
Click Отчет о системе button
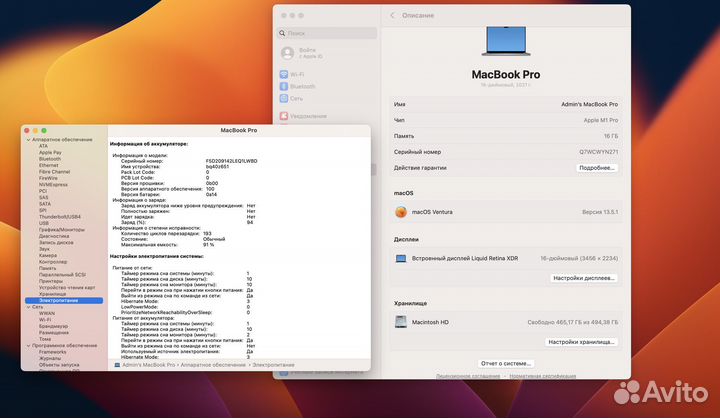[506, 363]
